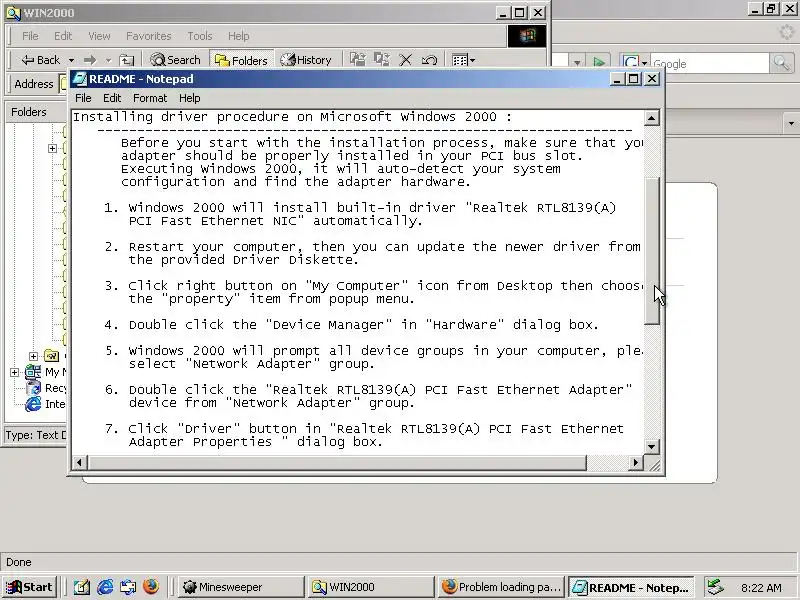Switch to Minesweeper taskbar button
Screen dimensions: 800x600
tap(240, 587)
